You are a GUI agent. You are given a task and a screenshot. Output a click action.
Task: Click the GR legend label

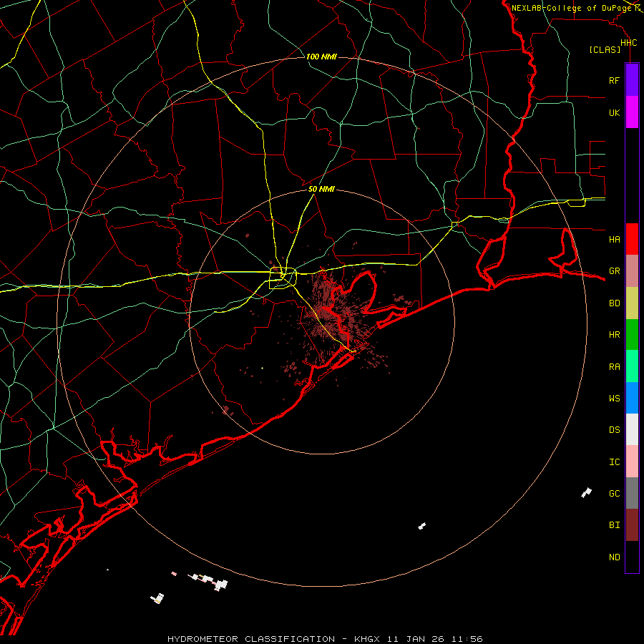pos(614,271)
